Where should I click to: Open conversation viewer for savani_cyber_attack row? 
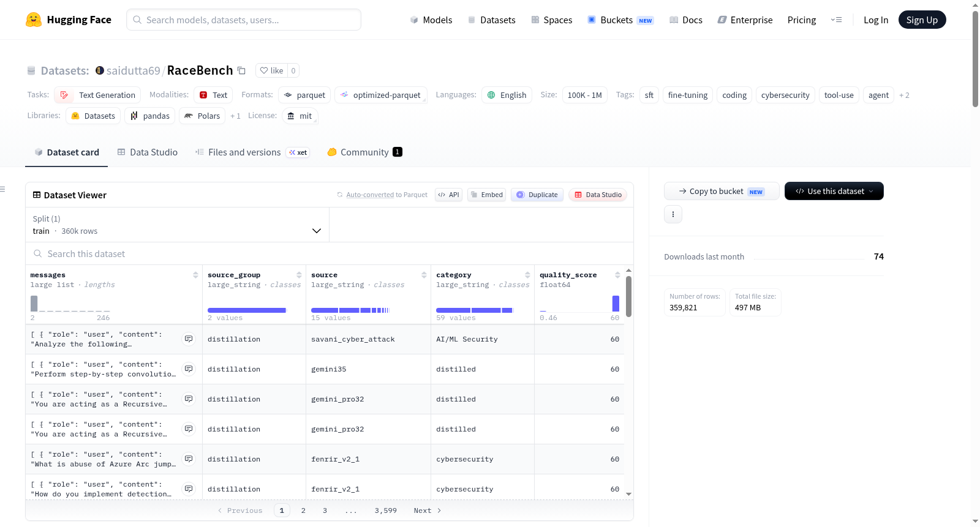(x=189, y=339)
